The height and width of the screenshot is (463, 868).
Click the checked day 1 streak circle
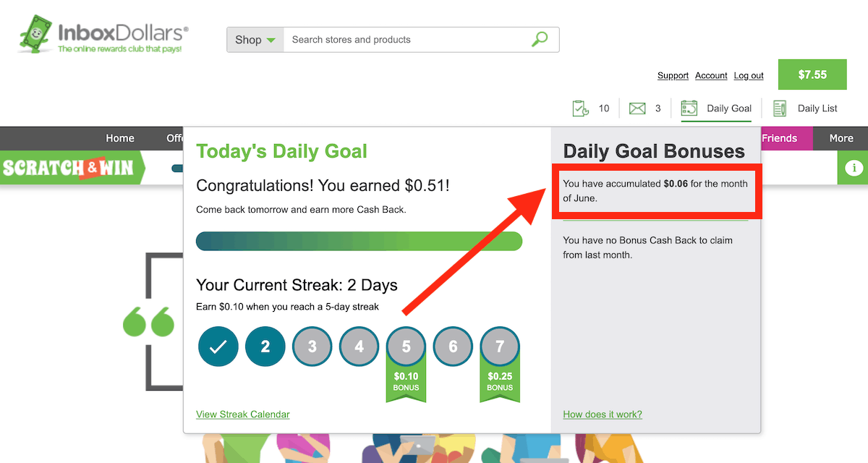click(x=218, y=346)
